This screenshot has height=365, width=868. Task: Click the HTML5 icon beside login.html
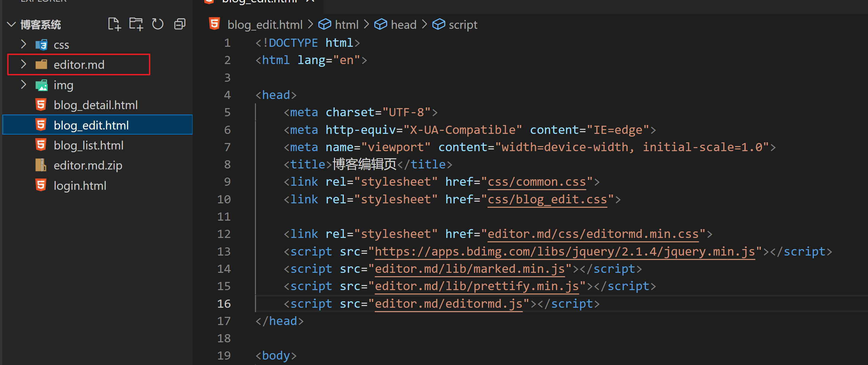click(41, 185)
